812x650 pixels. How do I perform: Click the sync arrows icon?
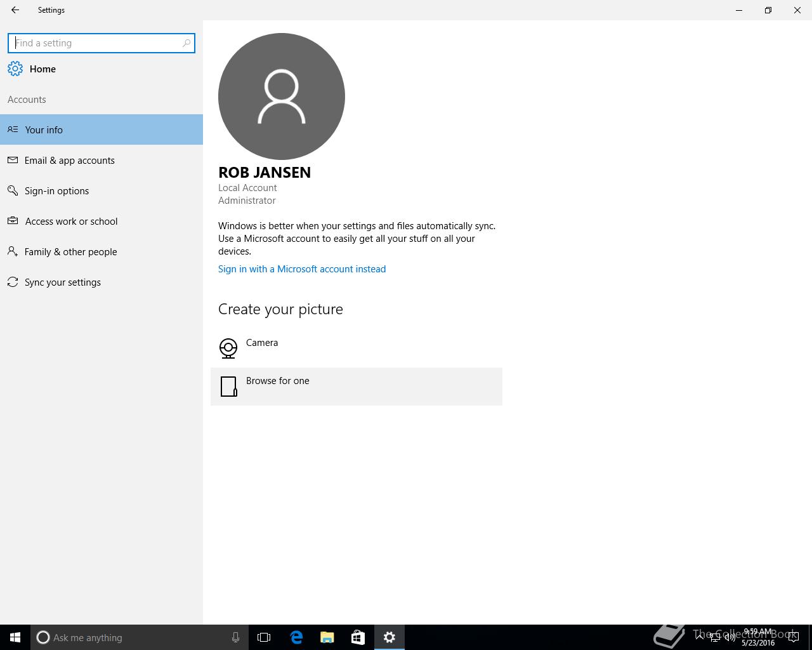pyautogui.click(x=13, y=282)
